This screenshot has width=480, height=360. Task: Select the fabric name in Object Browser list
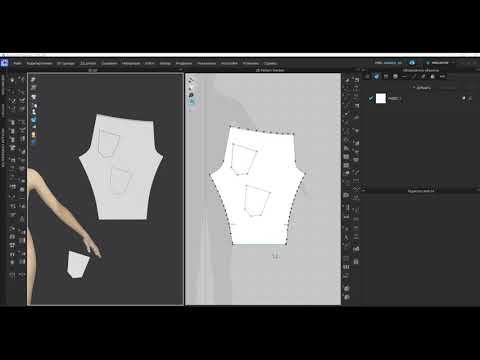tap(394, 99)
